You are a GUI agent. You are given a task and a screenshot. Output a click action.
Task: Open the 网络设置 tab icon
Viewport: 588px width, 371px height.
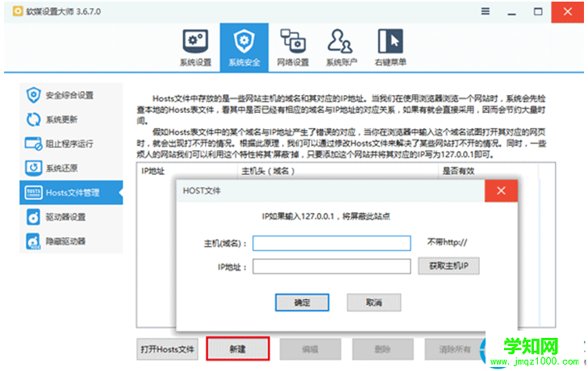point(293,41)
